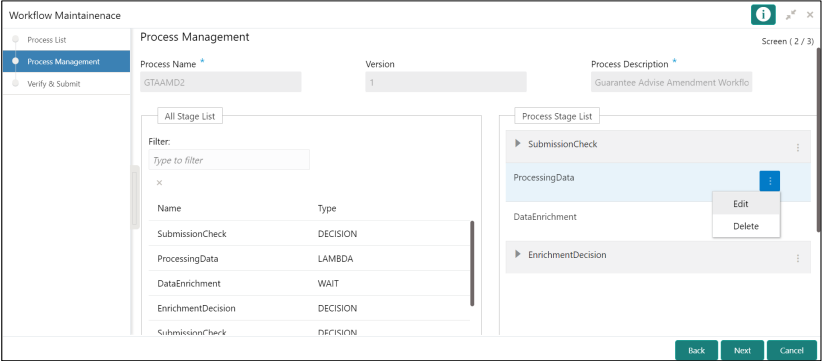This screenshot has width=822, height=361.
Task: Click the LAMBDA type cell
Action: 337,259
